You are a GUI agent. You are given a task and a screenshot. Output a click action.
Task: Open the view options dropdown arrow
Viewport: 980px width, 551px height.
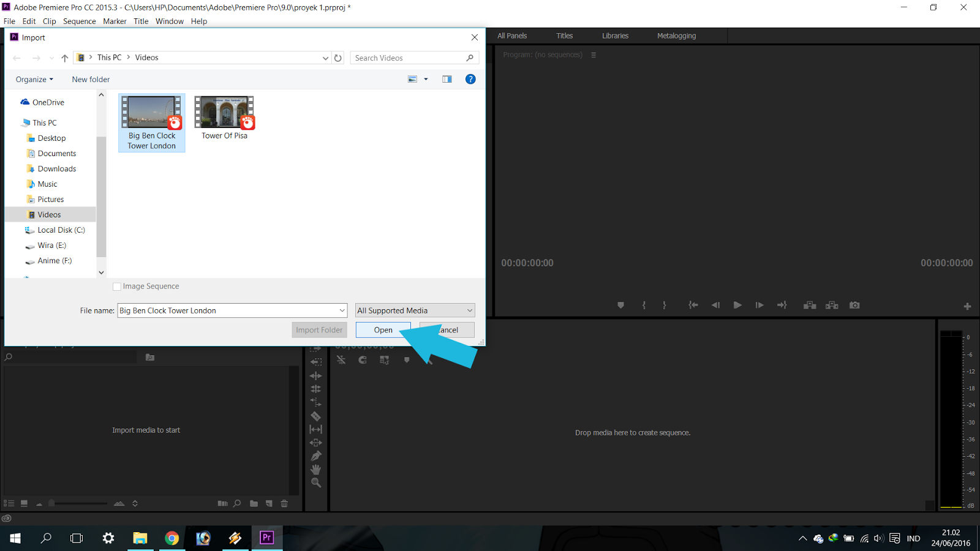(x=426, y=79)
